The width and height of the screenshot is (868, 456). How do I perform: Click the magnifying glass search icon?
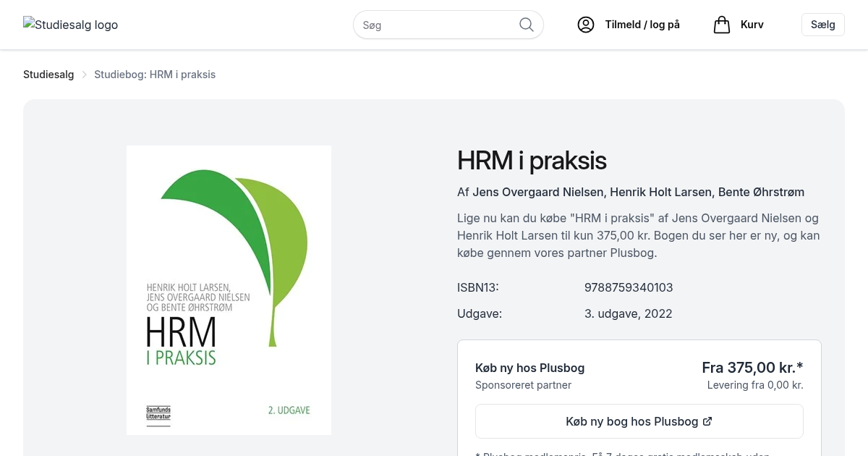[x=527, y=25]
